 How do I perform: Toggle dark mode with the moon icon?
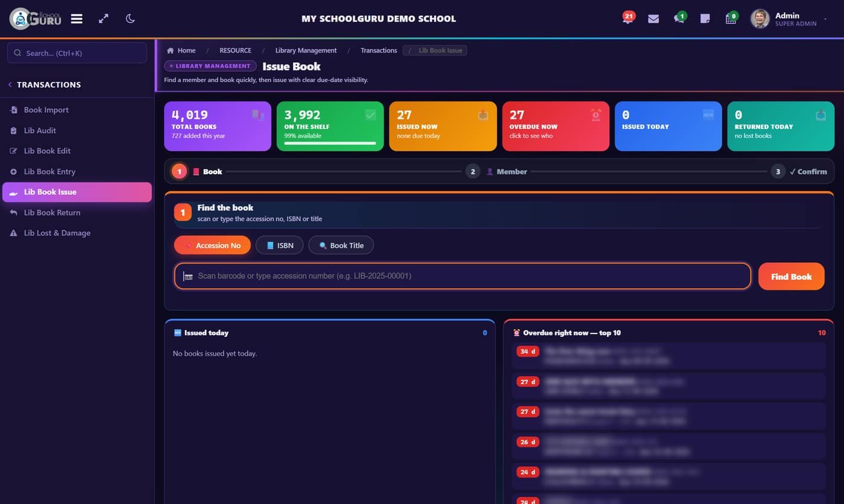[130, 19]
